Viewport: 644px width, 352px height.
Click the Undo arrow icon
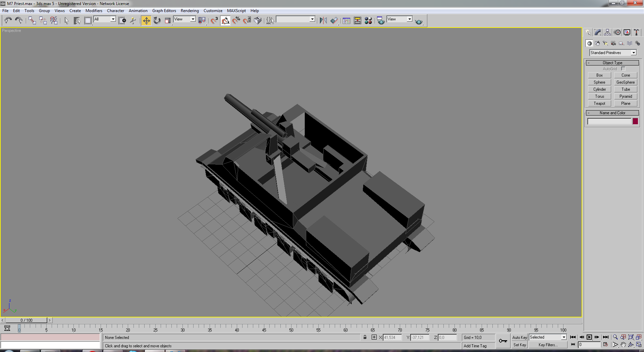pyautogui.click(x=8, y=20)
